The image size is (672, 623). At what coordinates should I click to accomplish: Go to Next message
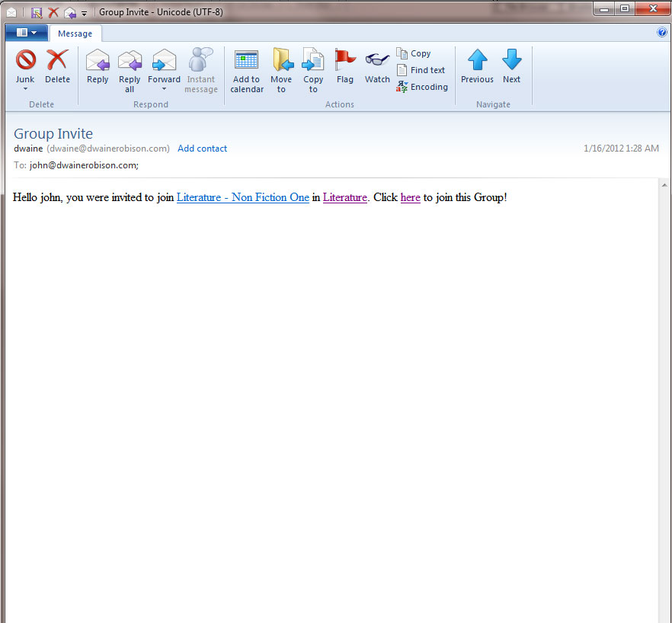coord(512,66)
